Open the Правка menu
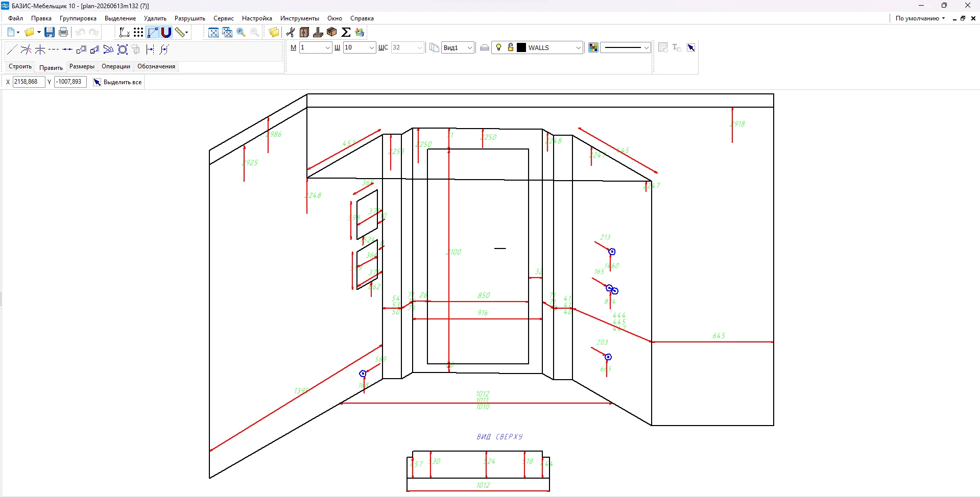 click(x=41, y=18)
